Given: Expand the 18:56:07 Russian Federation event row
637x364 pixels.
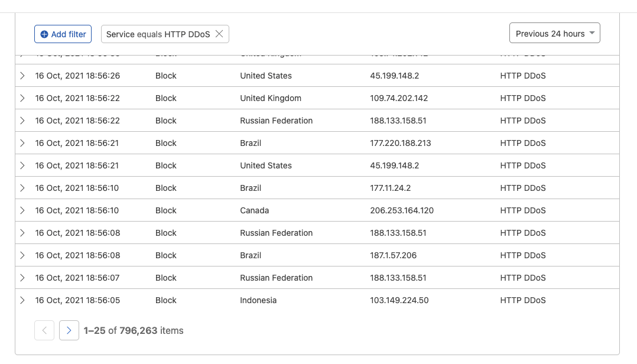Looking at the screenshot, I should tap(22, 278).
